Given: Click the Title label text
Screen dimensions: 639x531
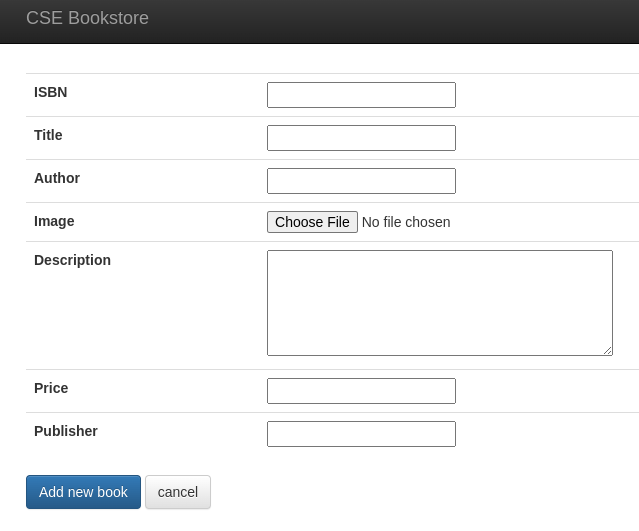Looking at the screenshot, I should [x=48, y=135].
